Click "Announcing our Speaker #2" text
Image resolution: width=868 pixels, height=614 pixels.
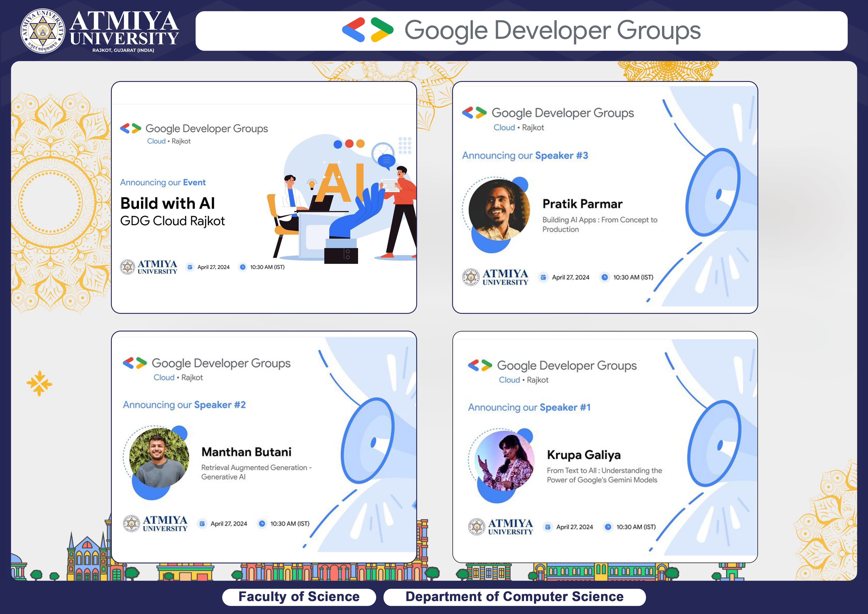(x=184, y=405)
